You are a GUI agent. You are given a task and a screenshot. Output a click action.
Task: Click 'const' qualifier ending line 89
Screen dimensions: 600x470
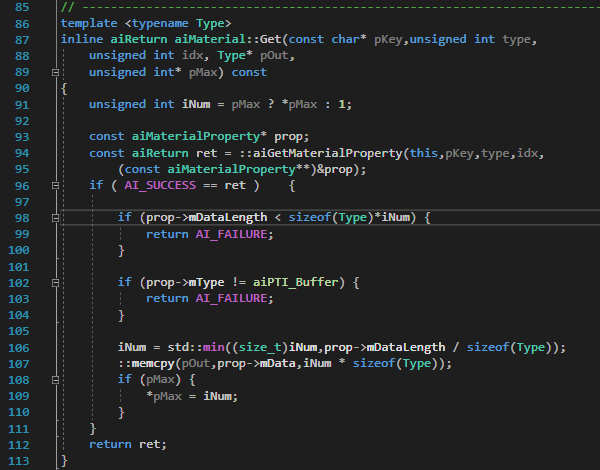click(x=249, y=72)
